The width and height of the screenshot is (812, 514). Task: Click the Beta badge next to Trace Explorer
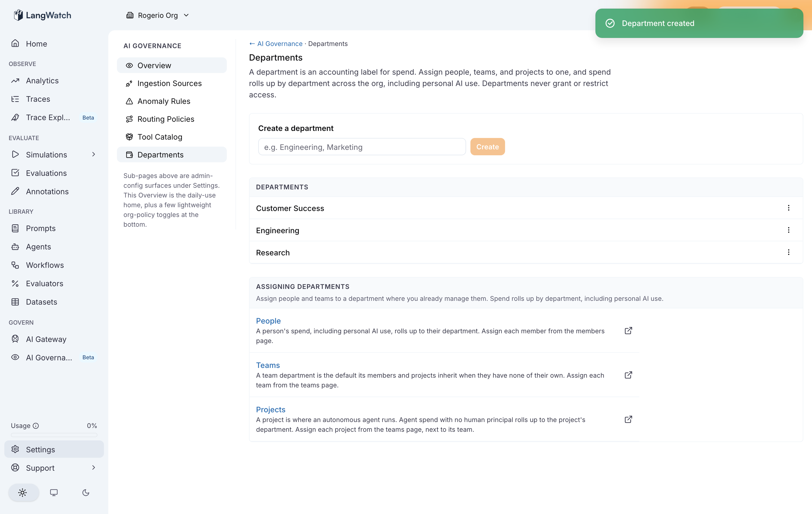(x=88, y=118)
